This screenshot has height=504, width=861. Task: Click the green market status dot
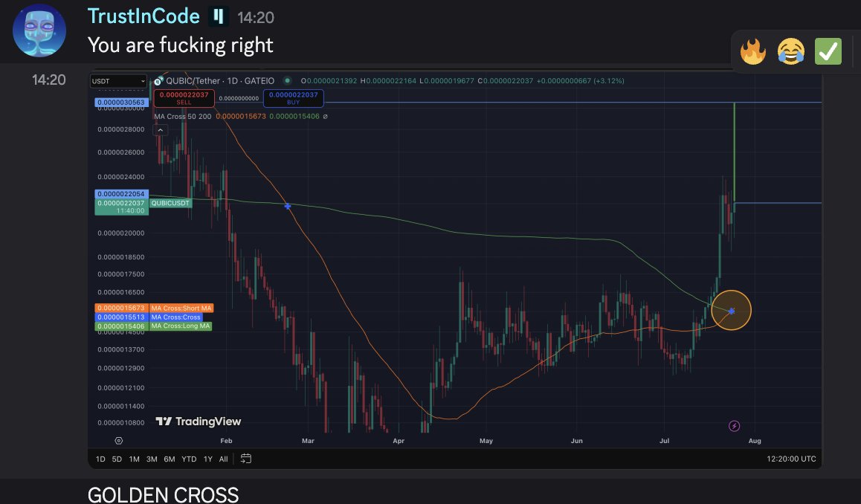287,81
